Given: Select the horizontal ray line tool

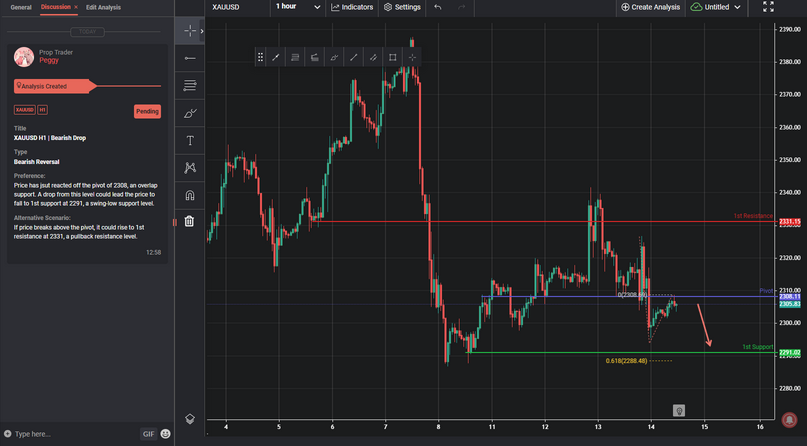Looking at the screenshot, I should click(189, 59).
